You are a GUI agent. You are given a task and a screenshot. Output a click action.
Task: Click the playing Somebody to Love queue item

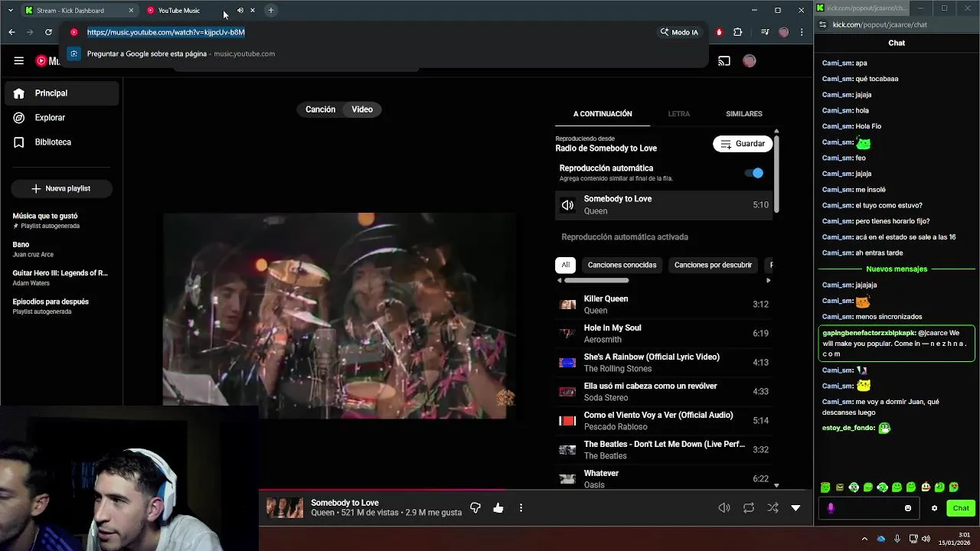[663, 205]
